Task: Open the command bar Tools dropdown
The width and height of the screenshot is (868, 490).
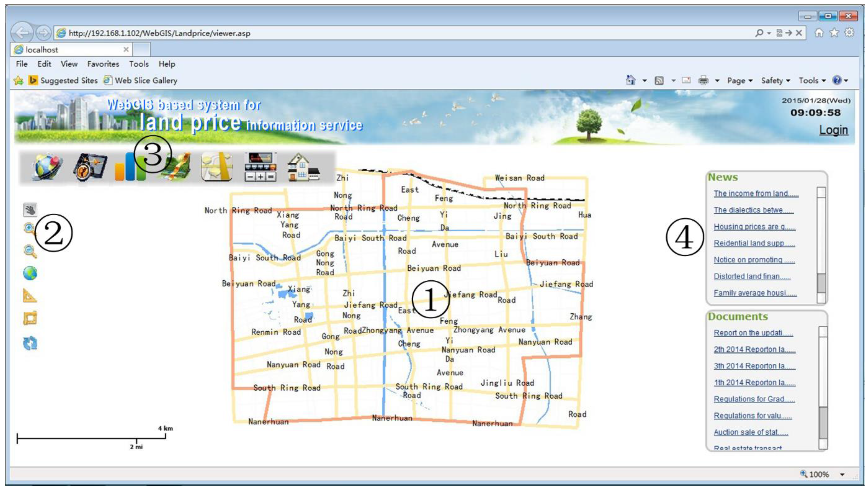Action: (812, 80)
